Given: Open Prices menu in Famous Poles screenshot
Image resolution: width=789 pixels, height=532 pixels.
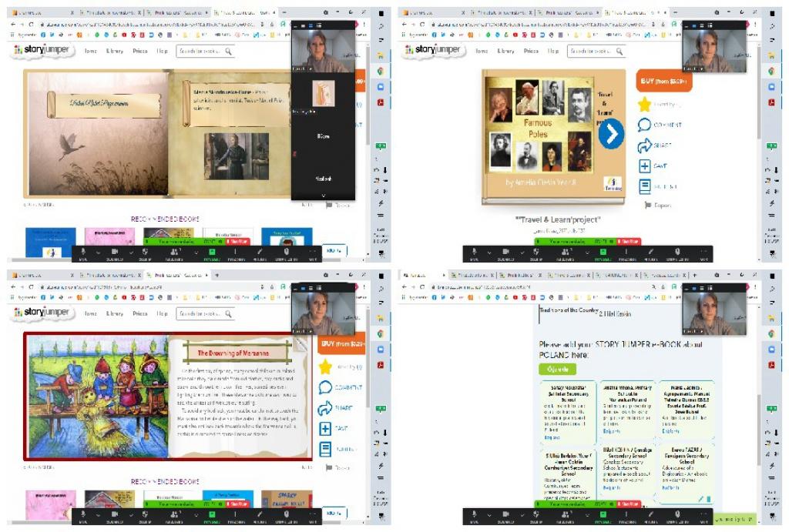Looking at the screenshot, I should click(x=531, y=51).
